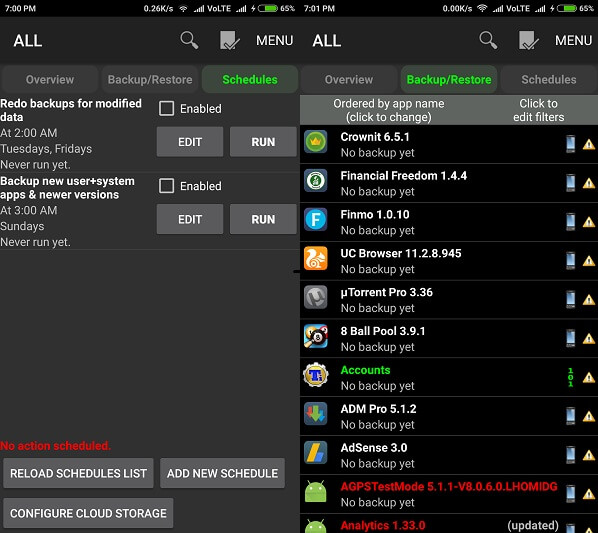The height and width of the screenshot is (533, 598).
Task: Open the Financial Freedom 1.4.4 entry
Action: point(449,183)
